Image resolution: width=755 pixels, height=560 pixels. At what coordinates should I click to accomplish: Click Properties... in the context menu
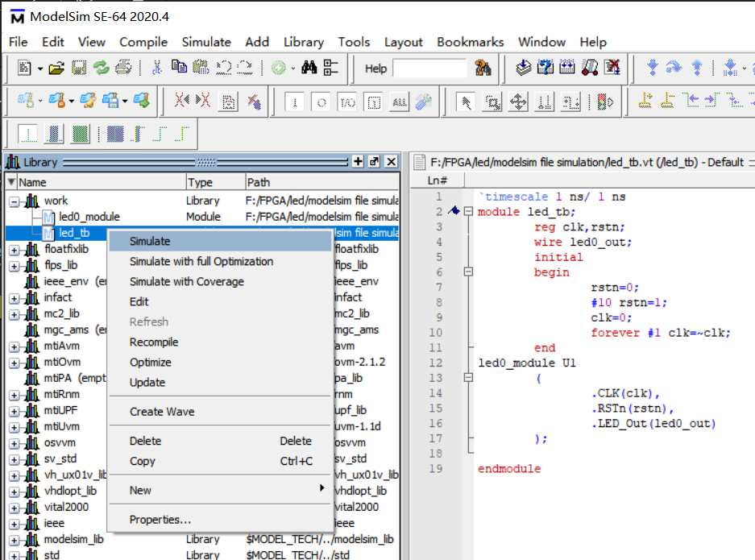(x=160, y=520)
